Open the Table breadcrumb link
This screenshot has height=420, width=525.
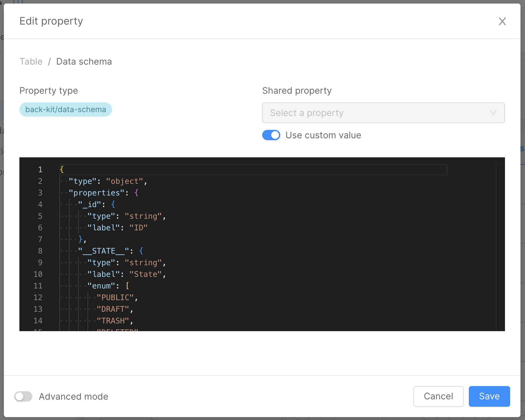coord(31,61)
